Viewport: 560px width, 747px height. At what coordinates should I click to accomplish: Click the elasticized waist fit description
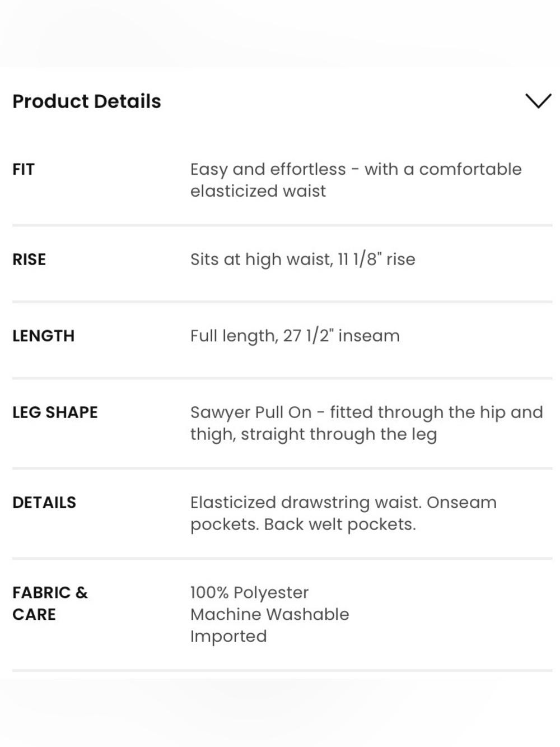point(356,180)
